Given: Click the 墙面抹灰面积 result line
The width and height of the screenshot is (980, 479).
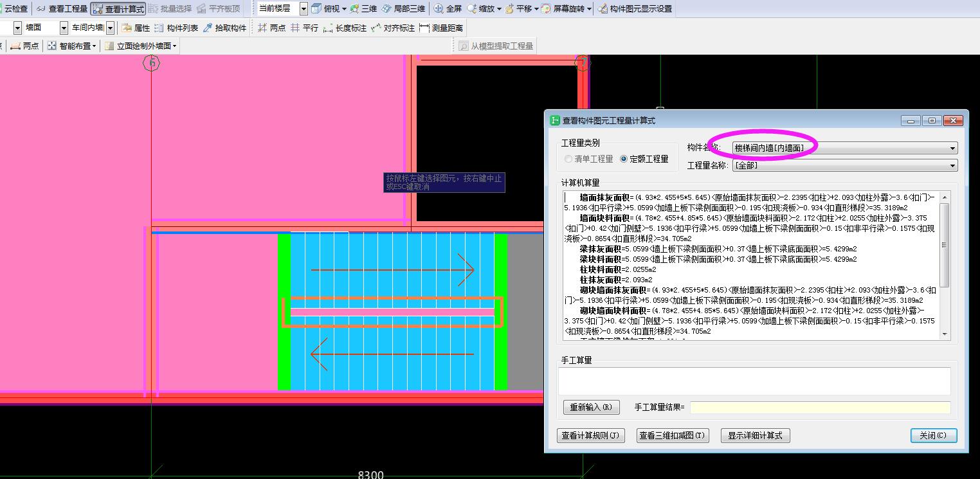Looking at the screenshot, I should pos(749,203).
